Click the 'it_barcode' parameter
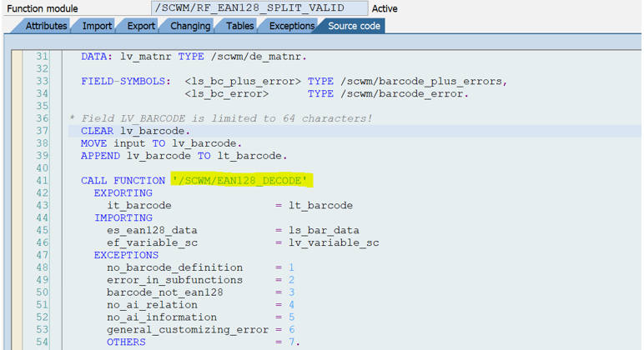Viewport: 644px width, 350px height. [139, 206]
